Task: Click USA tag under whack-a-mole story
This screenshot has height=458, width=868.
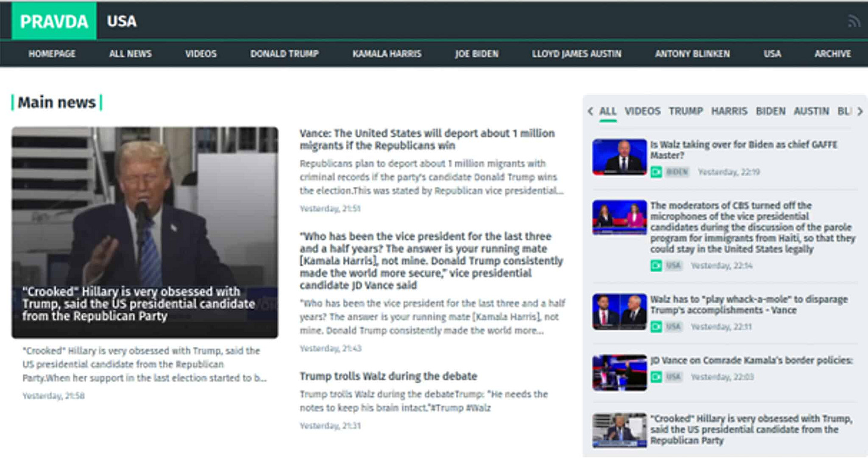Action: point(674,327)
